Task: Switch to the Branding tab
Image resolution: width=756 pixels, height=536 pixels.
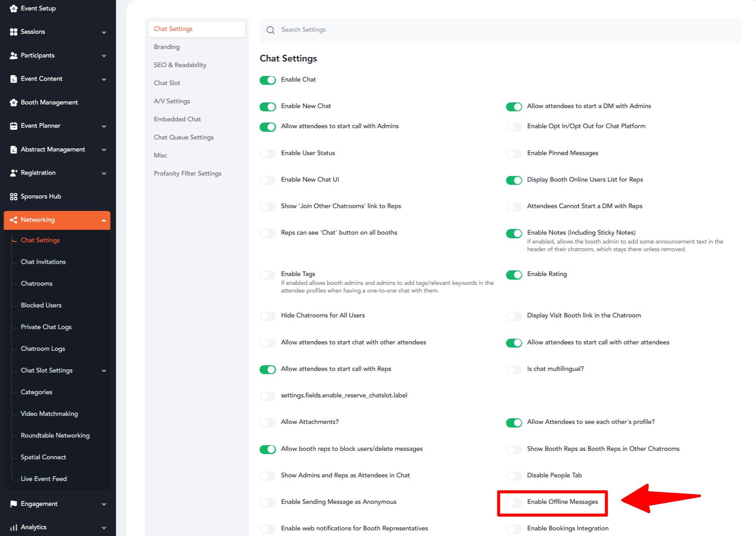Action: pos(166,47)
